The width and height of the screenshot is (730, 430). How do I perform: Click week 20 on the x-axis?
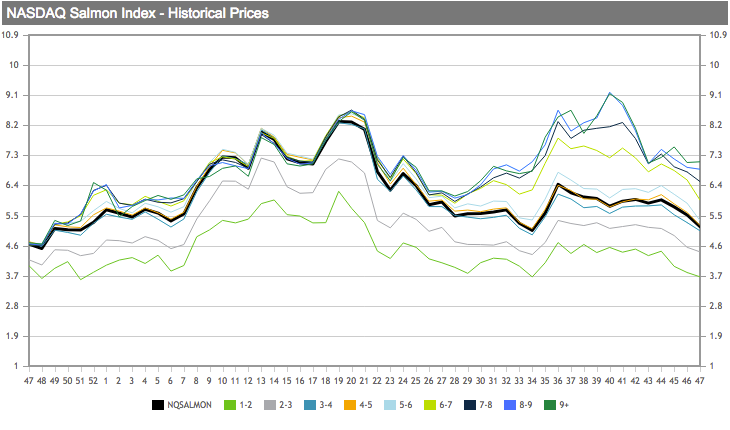351,381
